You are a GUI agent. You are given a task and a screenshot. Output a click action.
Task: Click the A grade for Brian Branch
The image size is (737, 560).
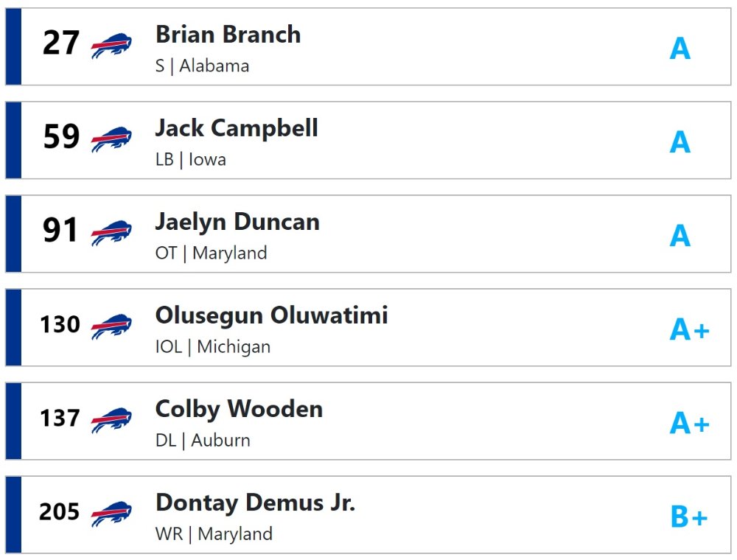tap(680, 49)
